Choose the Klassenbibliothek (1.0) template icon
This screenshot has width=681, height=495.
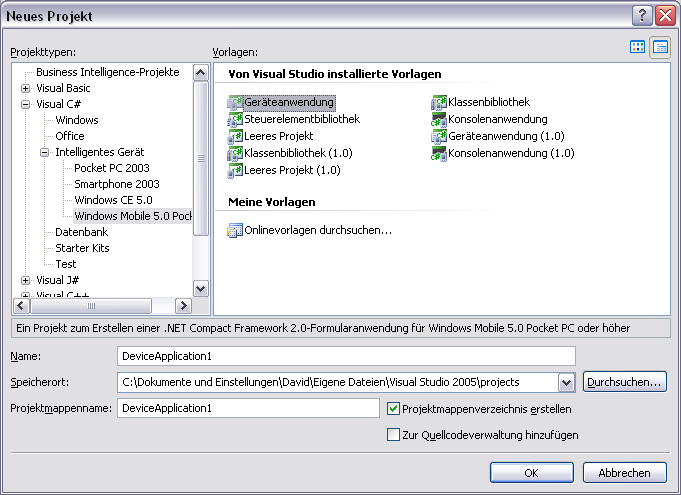coord(235,153)
